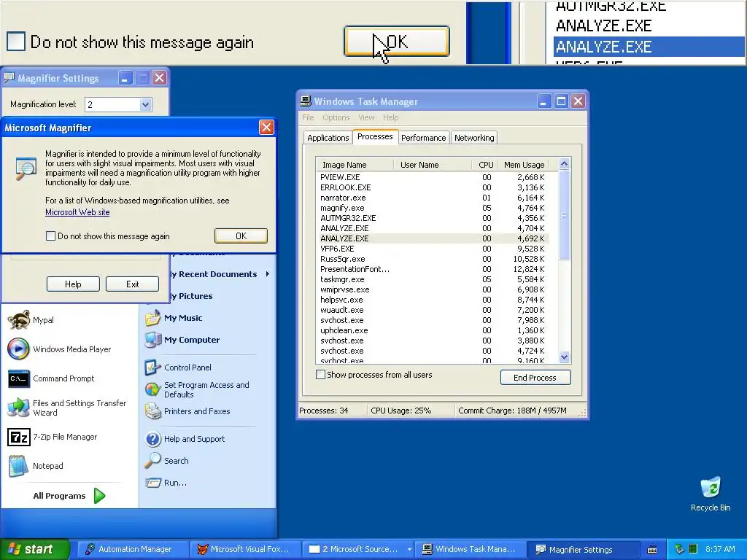
Task: Select the RussSqr.exe process
Action: (433, 259)
